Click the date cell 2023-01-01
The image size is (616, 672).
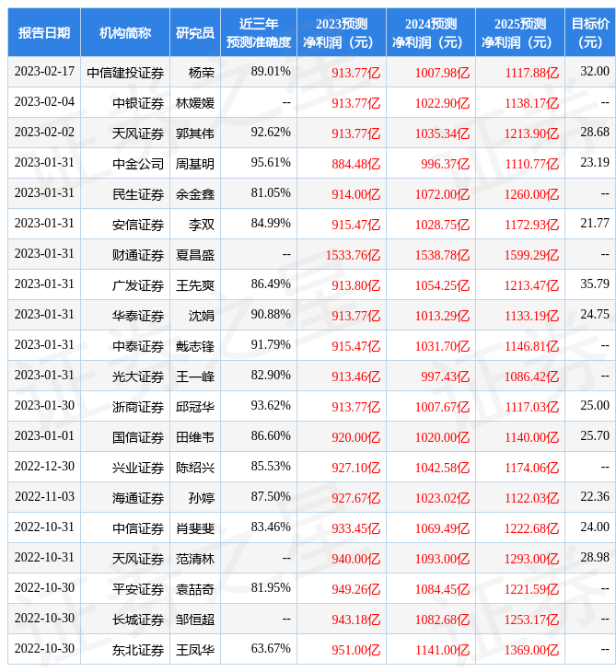(44, 436)
